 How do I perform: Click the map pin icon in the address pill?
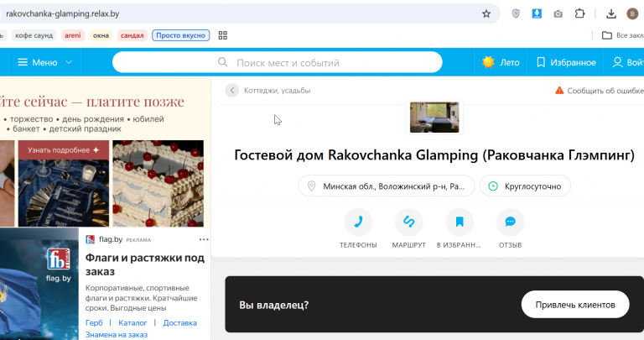click(311, 186)
